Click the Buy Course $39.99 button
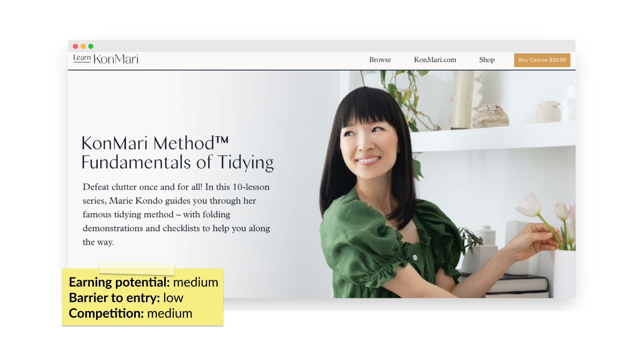This screenshot has height=338, width=644. pos(542,60)
